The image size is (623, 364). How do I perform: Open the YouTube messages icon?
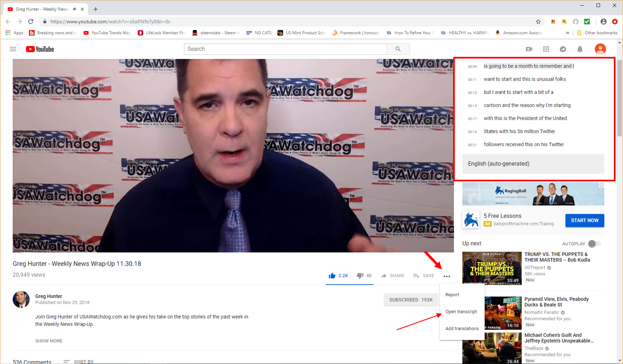pyautogui.click(x=563, y=49)
